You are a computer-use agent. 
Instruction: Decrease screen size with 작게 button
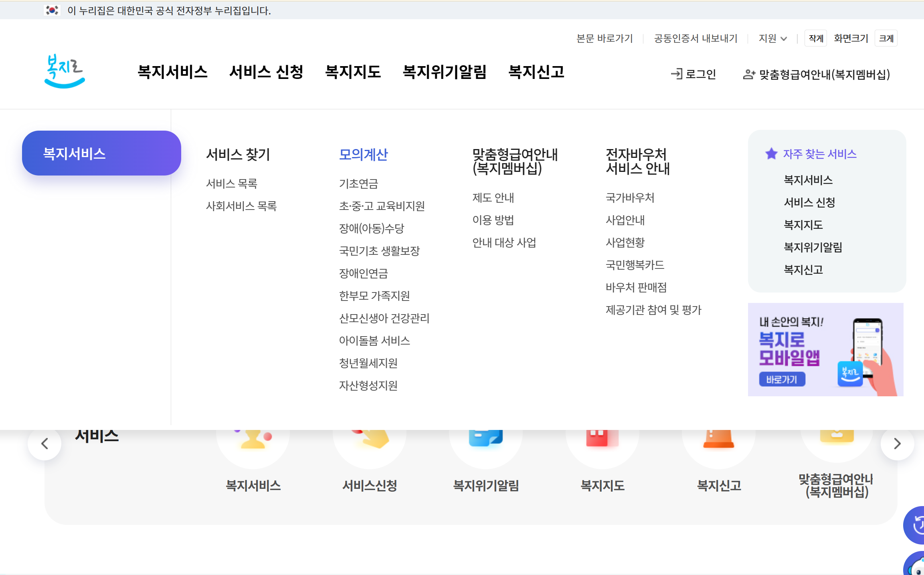click(x=815, y=38)
